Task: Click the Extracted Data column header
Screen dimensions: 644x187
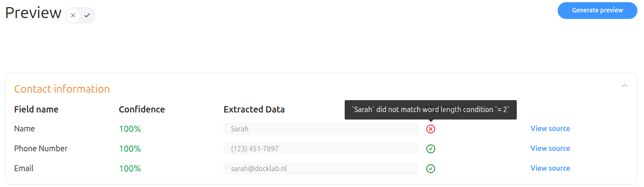Action: pos(254,110)
